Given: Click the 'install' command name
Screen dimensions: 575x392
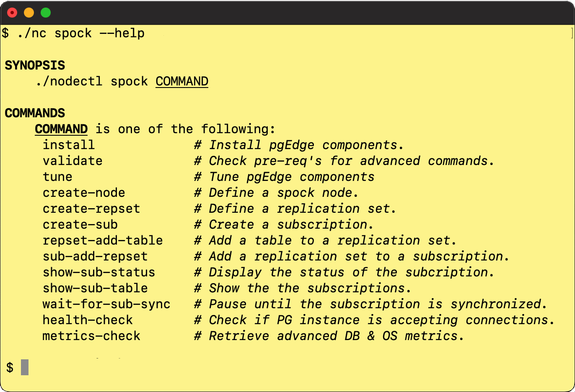Looking at the screenshot, I should coord(69,145).
